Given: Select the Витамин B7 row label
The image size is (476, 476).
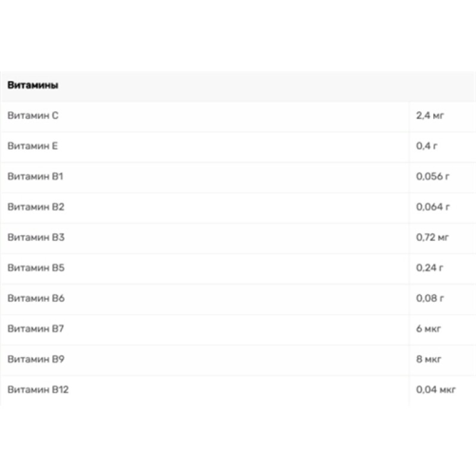Looking at the screenshot, I should [x=36, y=329].
